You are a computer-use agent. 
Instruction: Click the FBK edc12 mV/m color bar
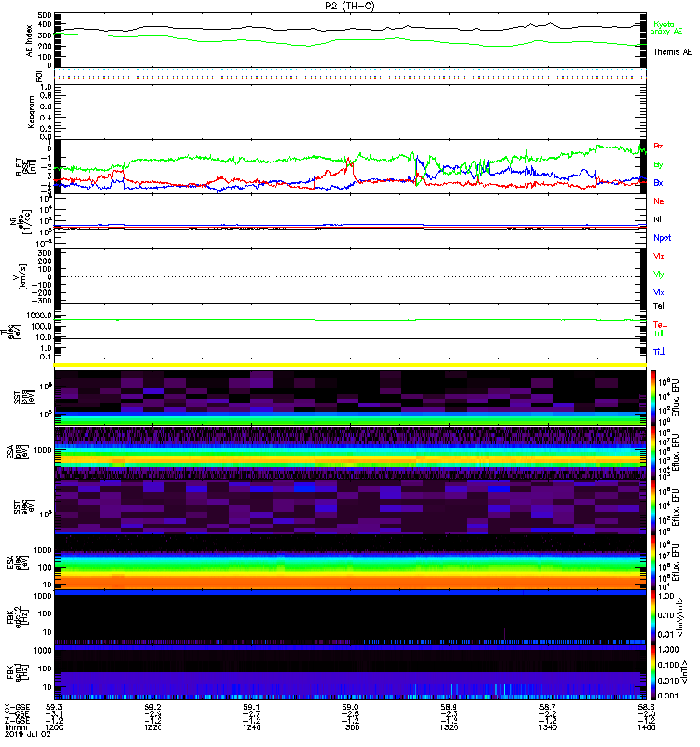pyautogui.click(x=653, y=617)
